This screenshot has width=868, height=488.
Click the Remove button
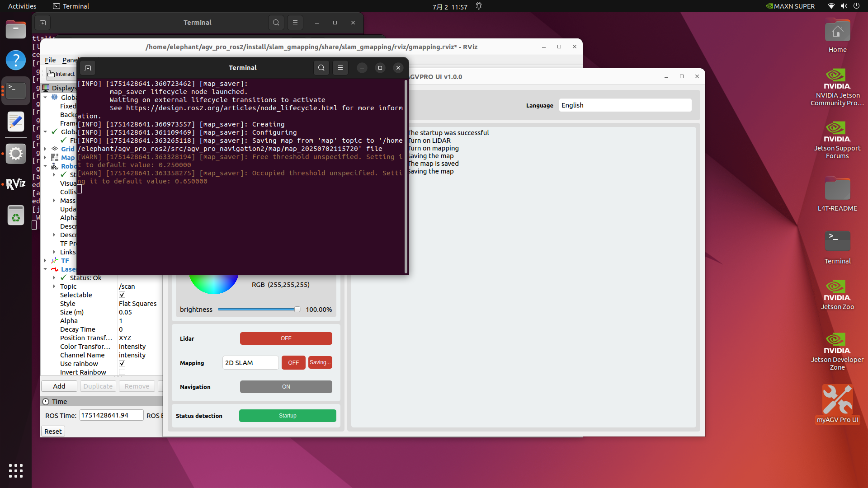(137, 386)
